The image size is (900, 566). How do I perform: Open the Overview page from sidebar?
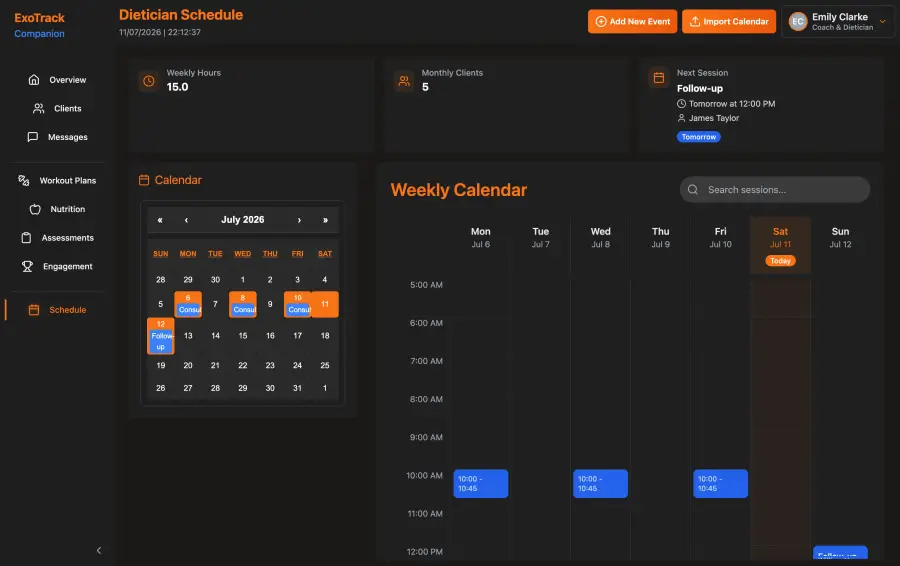pyautogui.click(x=57, y=80)
